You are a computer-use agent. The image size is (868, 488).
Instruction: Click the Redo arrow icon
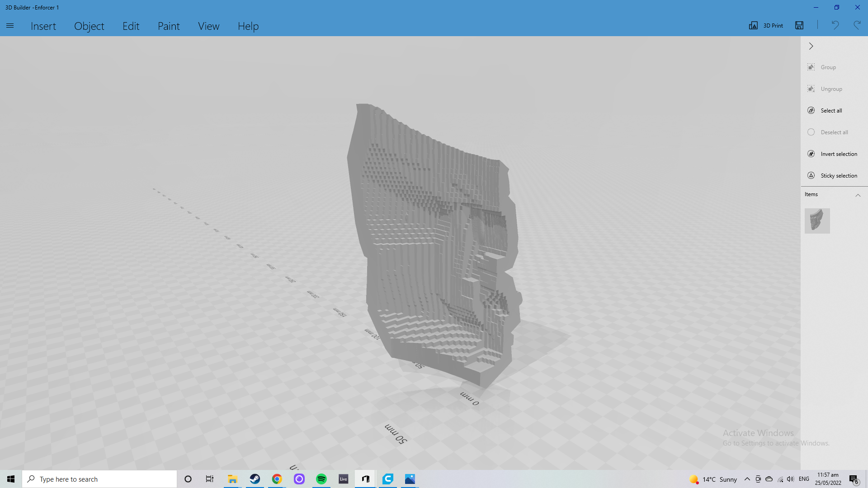click(857, 25)
